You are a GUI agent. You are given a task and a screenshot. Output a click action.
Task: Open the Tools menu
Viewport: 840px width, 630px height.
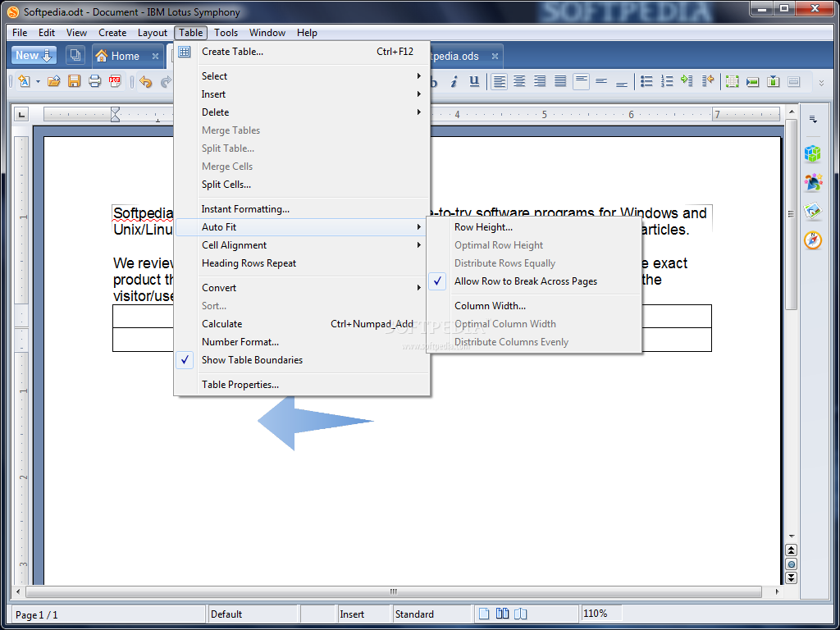pyautogui.click(x=226, y=33)
